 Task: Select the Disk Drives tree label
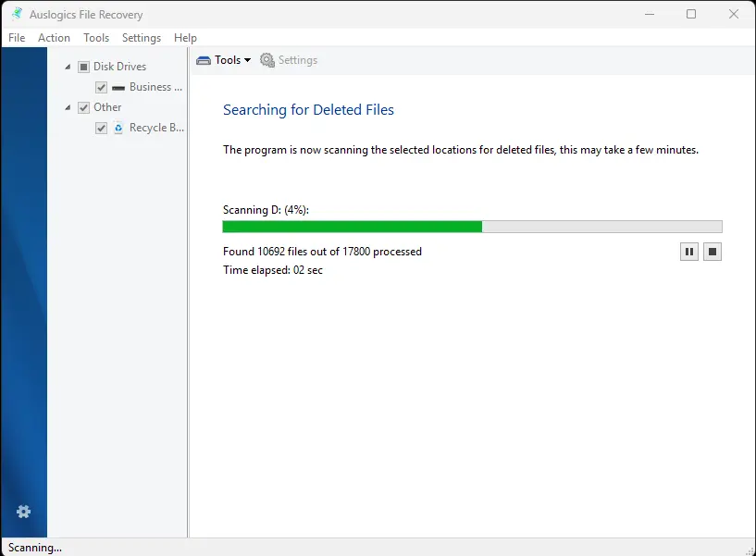coord(119,67)
